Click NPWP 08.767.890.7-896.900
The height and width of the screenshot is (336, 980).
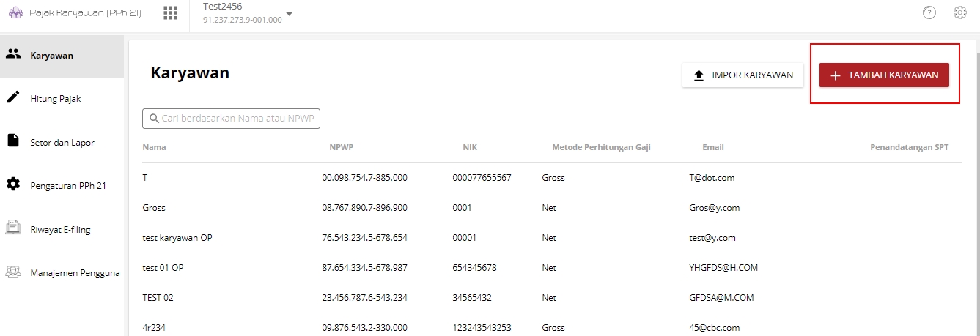tap(364, 208)
